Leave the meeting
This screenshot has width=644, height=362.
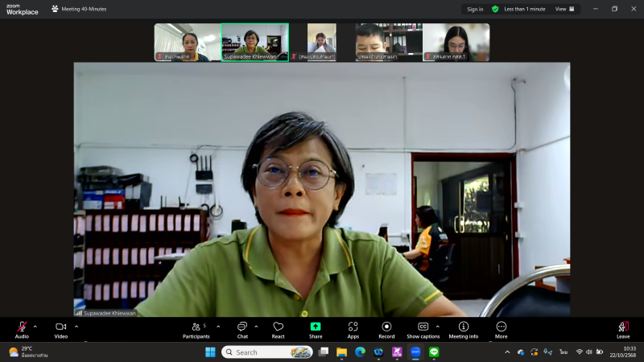pyautogui.click(x=622, y=328)
